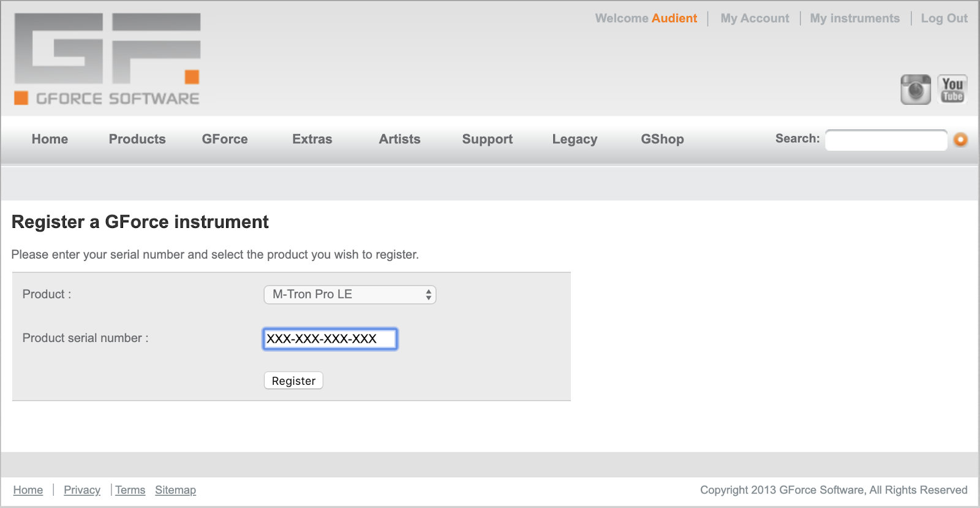This screenshot has height=508, width=980.
Task: Focus the Product serial number field
Action: tap(330, 339)
